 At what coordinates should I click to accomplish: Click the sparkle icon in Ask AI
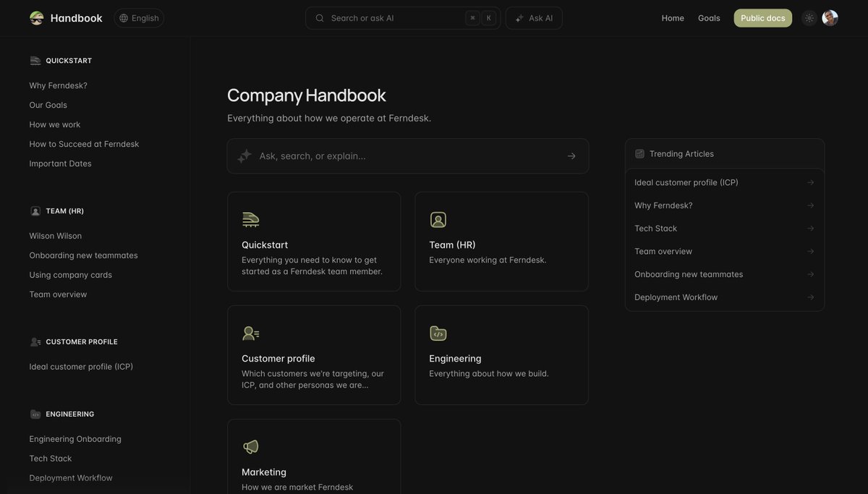coord(519,18)
